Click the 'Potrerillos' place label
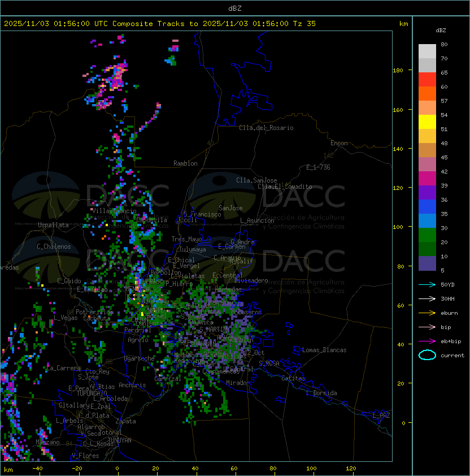The height and width of the screenshot is (476, 470). [94, 312]
